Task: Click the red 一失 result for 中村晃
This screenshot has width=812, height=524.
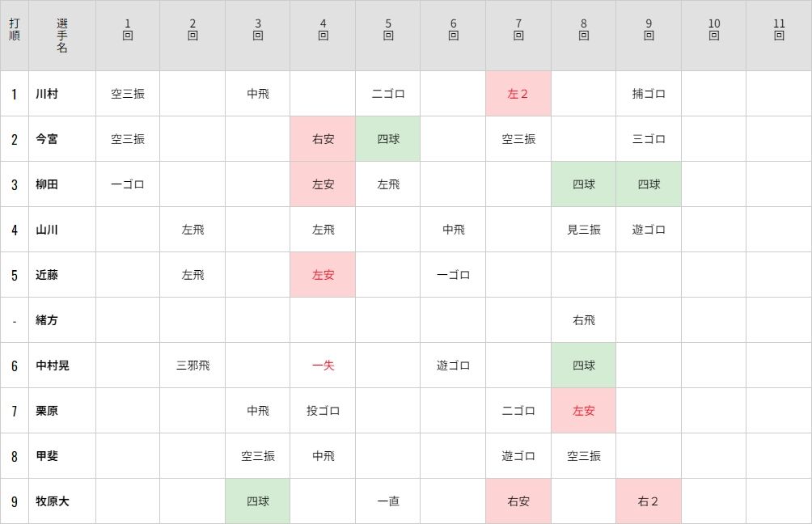Action: 323,366
